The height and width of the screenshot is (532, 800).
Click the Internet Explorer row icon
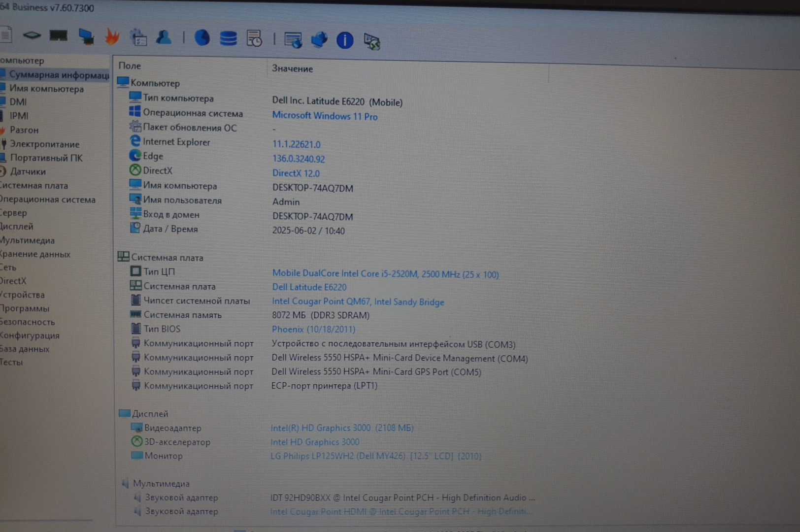(135, 141)
